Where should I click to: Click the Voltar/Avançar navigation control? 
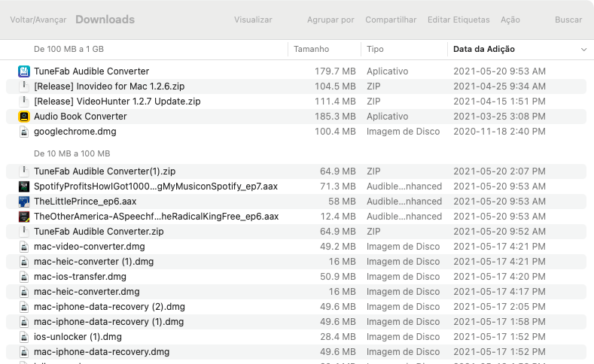click(x=38, y=20)
